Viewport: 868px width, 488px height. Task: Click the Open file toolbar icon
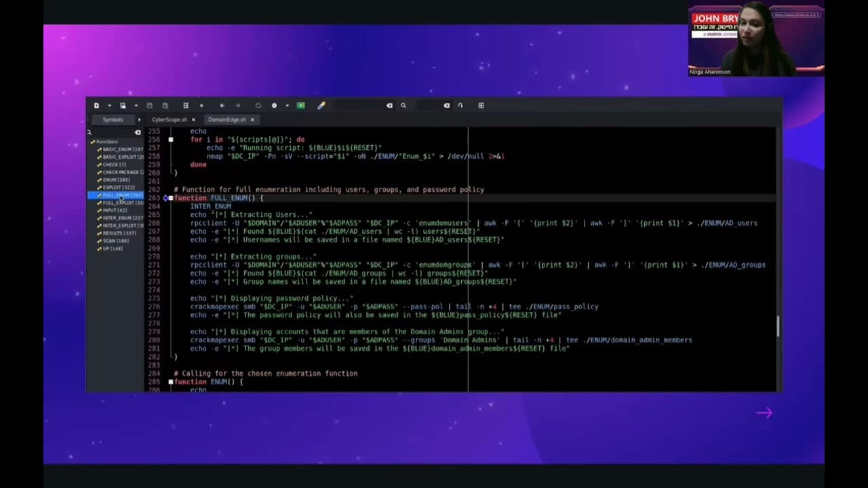pyautogui.click(x=123, y=106)
